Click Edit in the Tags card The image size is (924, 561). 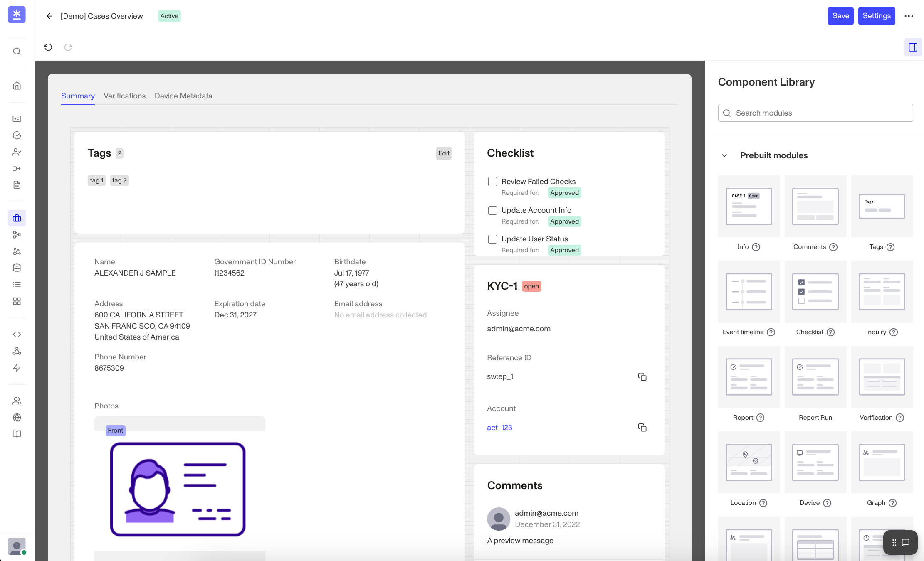pos(444,153)
